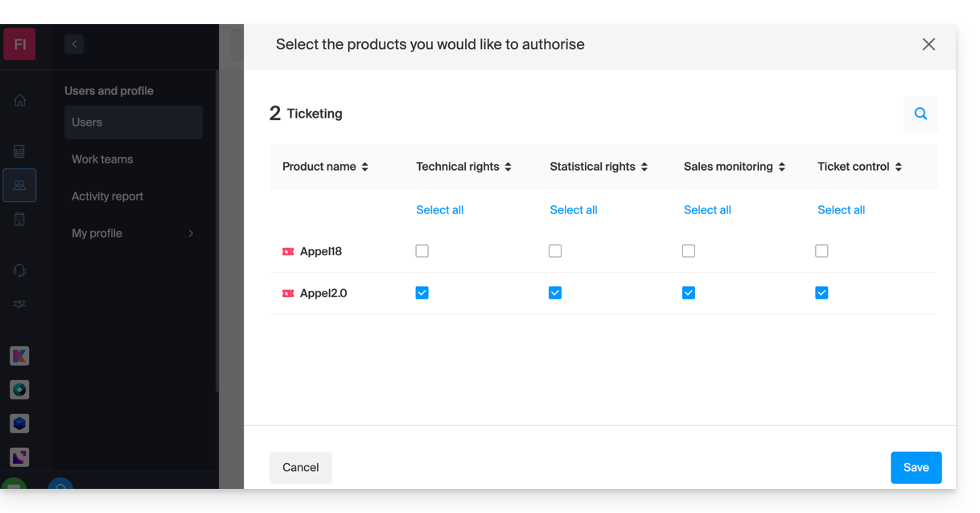Enable Technical rights for Appel18
980x513 pixels.
pyautogui.click(x=422, y=251)
